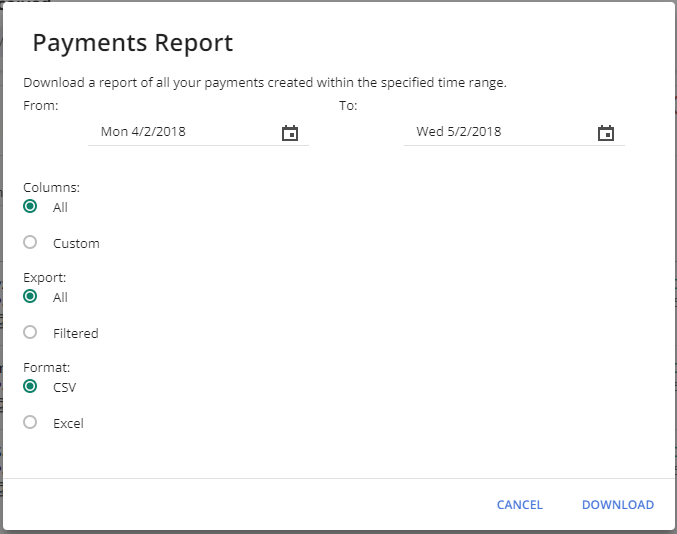This screenshot has height=534, width=677.
Task: Click the Download button
Action: (x=617, y=505)
